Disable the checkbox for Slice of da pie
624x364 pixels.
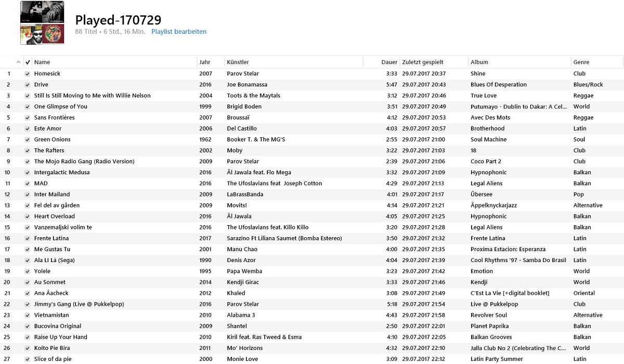[27, 358]
